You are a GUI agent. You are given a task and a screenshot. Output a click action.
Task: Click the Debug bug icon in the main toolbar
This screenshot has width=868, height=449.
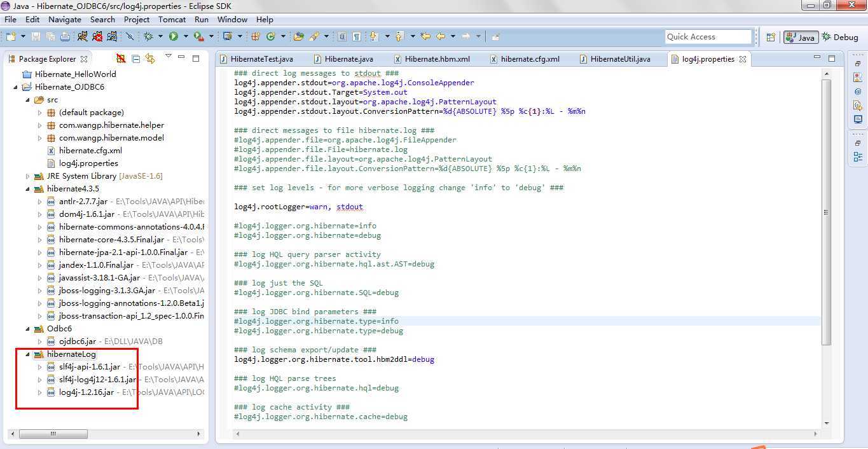[148, 37]
